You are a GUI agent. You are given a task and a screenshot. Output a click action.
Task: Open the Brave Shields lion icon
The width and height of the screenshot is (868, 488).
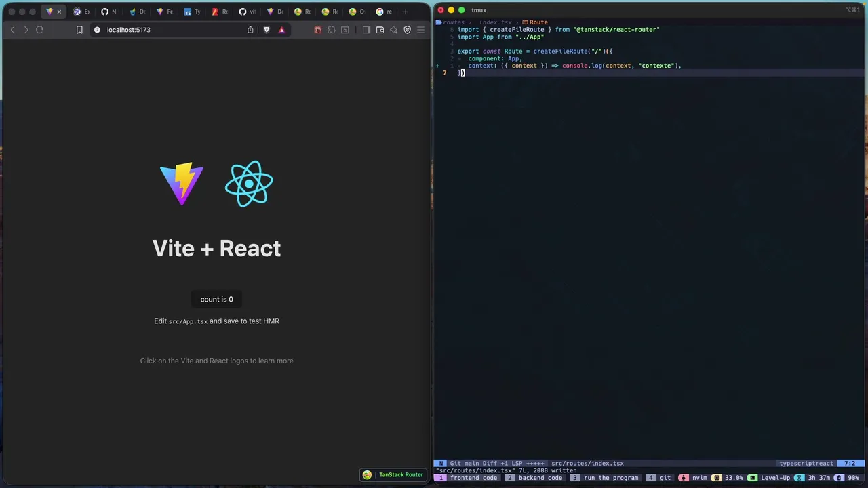pyautogui.click(x=267, y=30)
